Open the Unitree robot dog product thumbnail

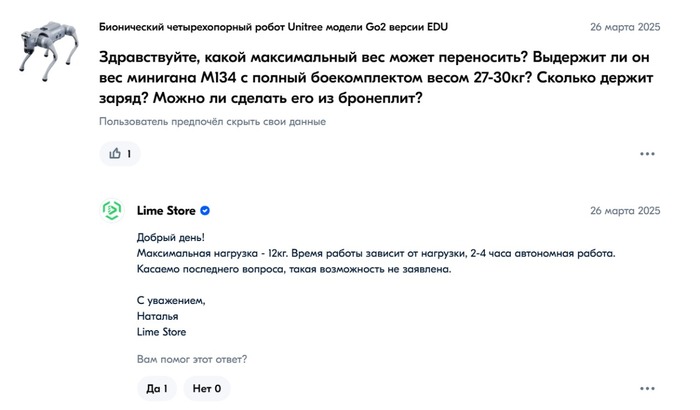[x=48, y=50]
